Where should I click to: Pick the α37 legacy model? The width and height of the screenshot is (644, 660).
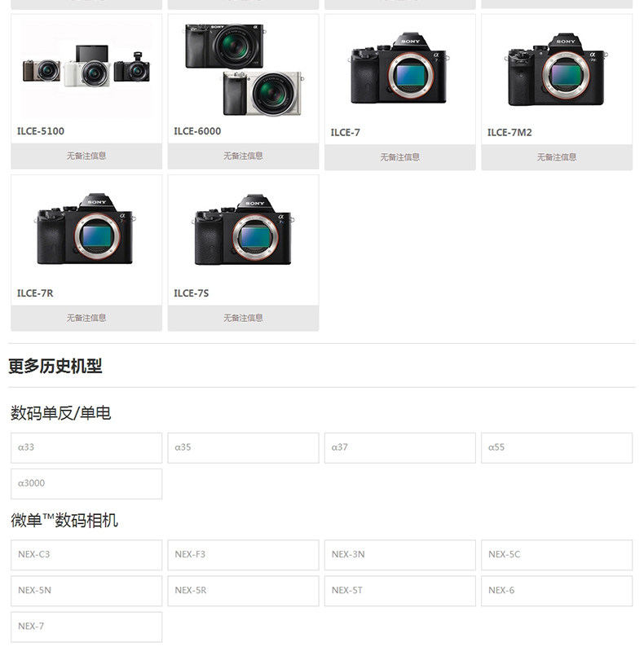pos(400,448)
